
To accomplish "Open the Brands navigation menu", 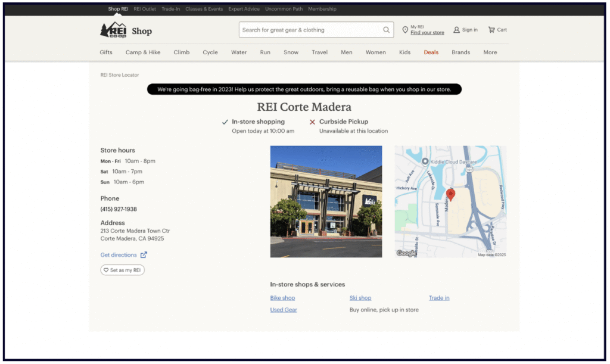I will pos(460,52).
